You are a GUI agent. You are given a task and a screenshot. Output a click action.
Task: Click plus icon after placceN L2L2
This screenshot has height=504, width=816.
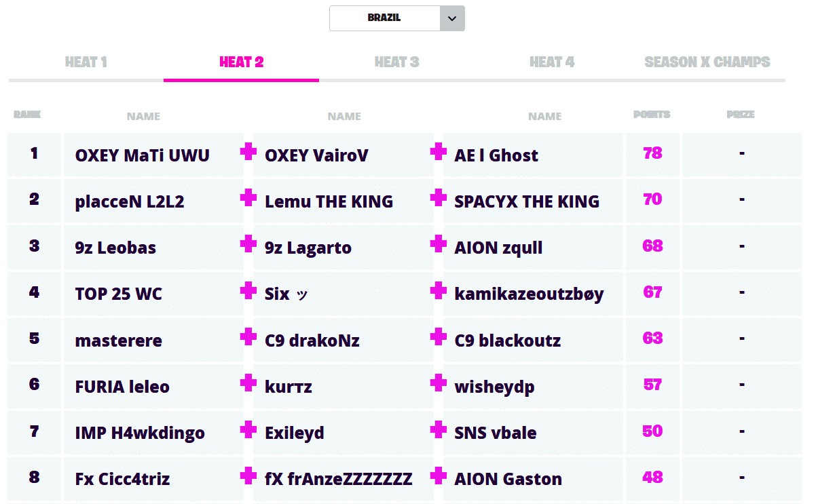[x=248, y=198]
